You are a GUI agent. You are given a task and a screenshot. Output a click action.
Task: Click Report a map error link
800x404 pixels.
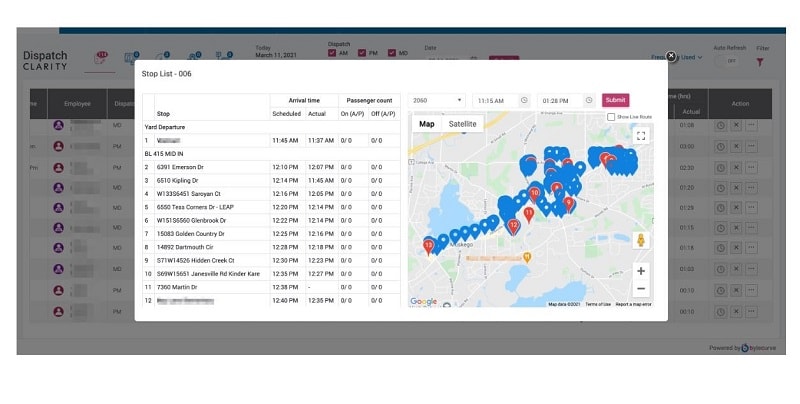pos(633,304)
